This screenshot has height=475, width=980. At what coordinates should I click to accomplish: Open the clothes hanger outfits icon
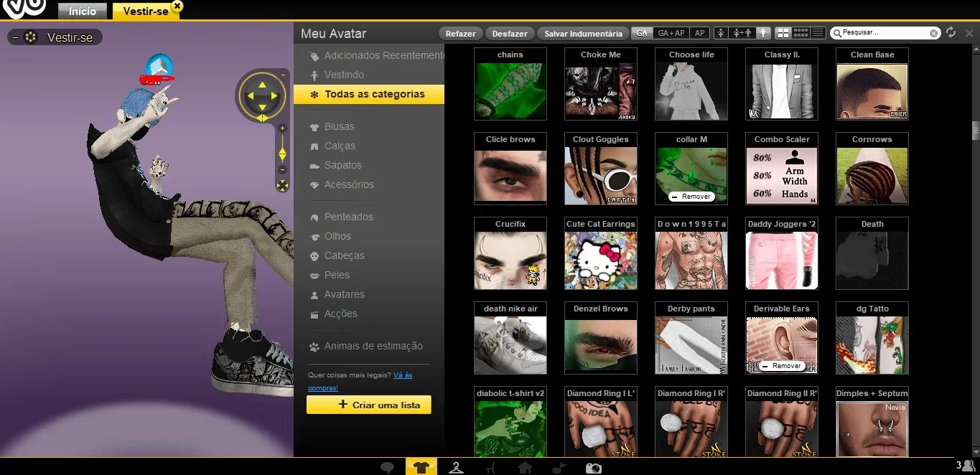click(x=456, y=468)
